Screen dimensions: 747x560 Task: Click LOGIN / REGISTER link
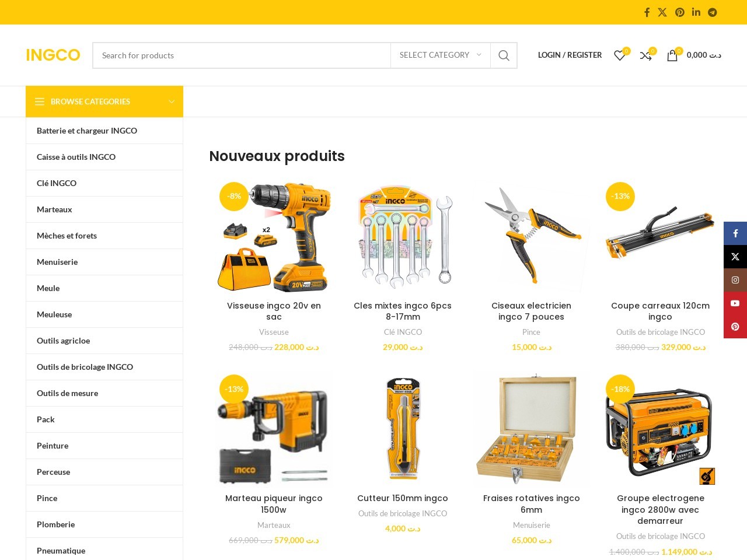tap(570, 55)
